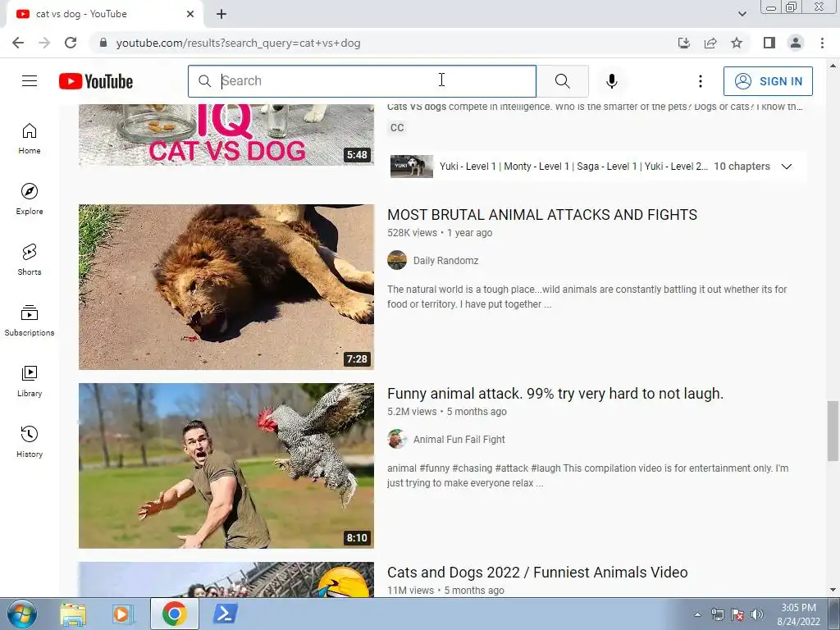Toggle the Chrome side panel
Image resolution: width=840 pixels, height=630 pixels.
(x=769, y=43)
